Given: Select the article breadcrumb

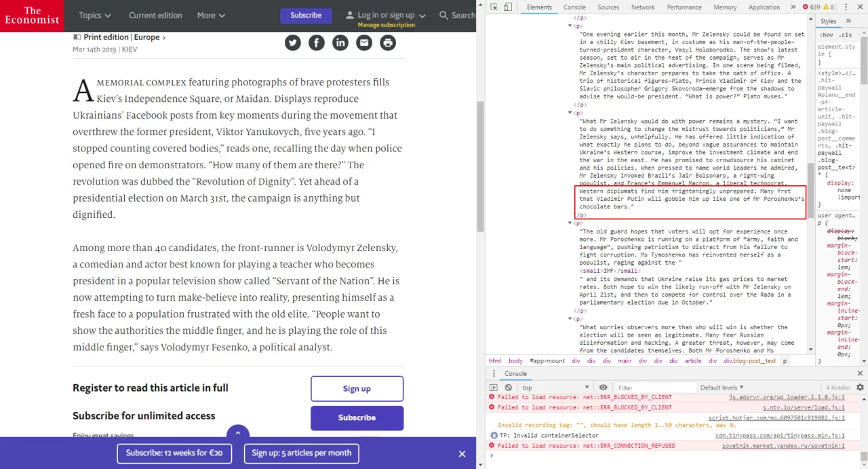Looking at the screenshot, I should click(x=693, y=361).
